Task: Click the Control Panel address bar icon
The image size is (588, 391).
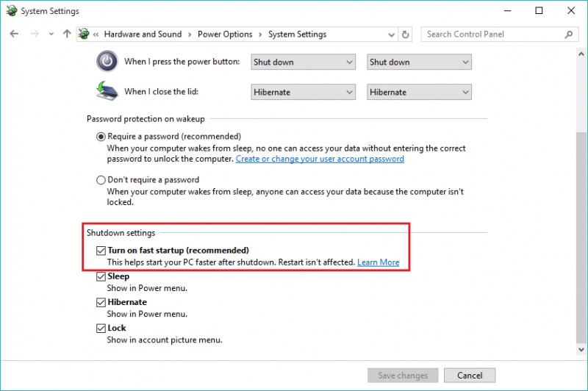Action: [x=84, y=34]
